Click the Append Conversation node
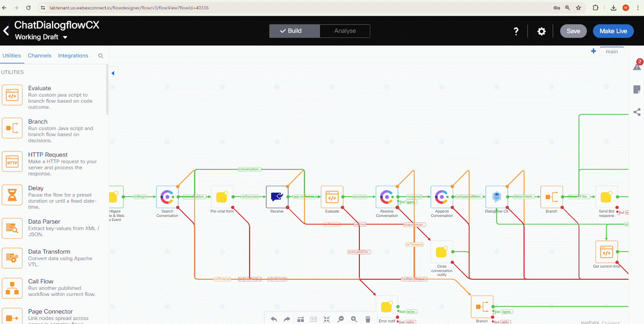 pyautogui.click(x=442, y=197)
